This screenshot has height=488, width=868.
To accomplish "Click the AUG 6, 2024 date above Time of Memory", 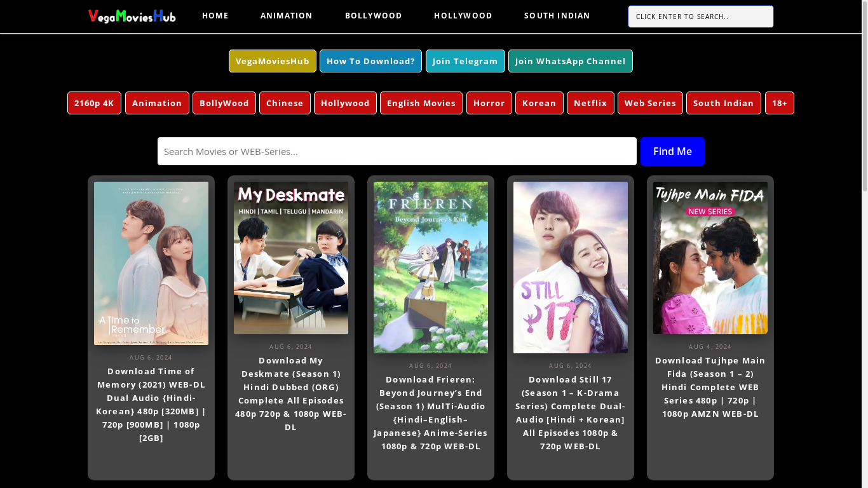I will pyautogui.click(x=151, y=358).
